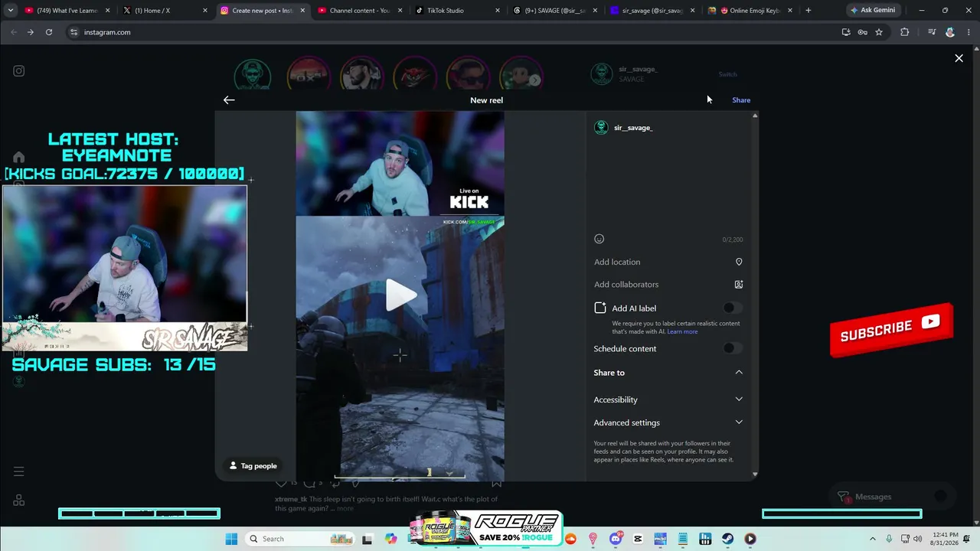Open a new browser tab
This screenshot has height=551, width=980.
(x=808, y=11)
